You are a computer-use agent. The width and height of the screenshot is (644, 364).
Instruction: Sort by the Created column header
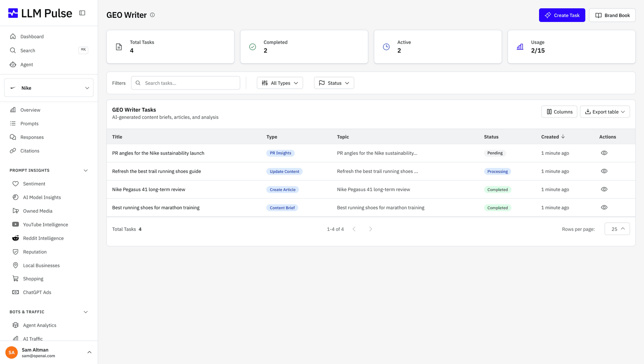553,137
